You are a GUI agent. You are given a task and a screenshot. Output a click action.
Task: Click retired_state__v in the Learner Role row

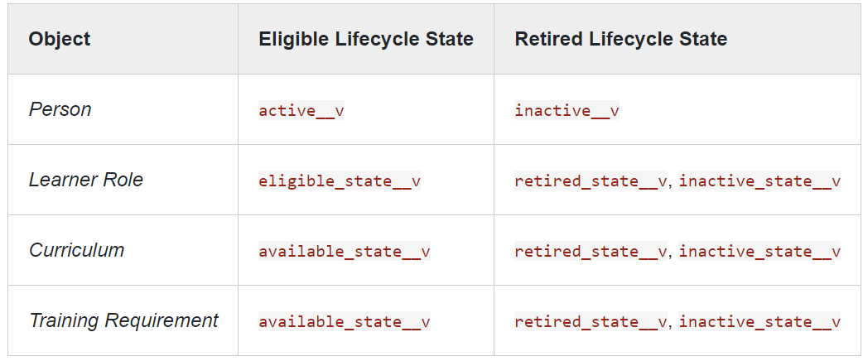click(x=591, y=181)
